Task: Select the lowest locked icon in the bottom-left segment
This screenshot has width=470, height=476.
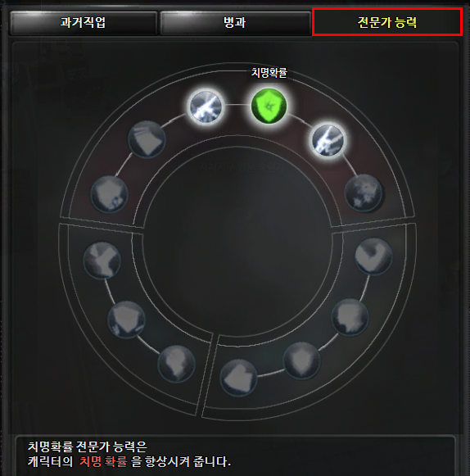Action: (177, 364)
